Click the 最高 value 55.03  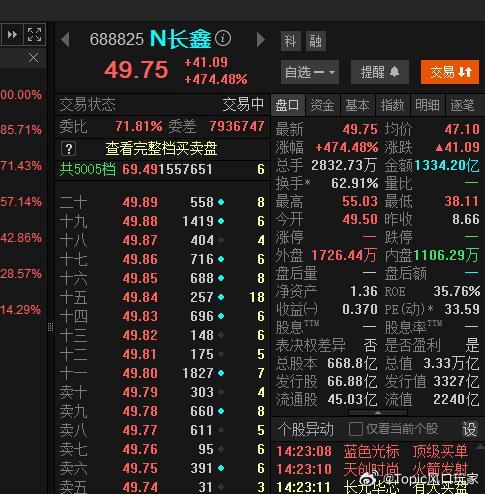pos(360,201)
